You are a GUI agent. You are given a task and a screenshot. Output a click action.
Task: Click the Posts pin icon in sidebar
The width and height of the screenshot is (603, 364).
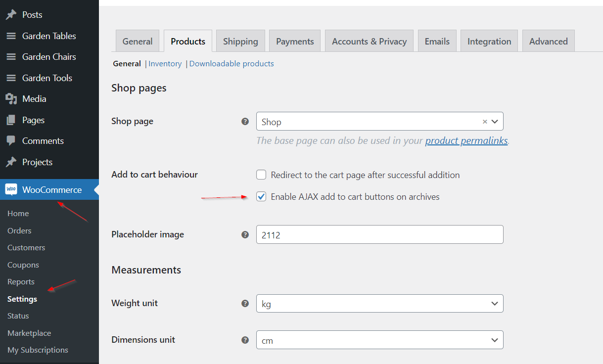tap(11, 15)
